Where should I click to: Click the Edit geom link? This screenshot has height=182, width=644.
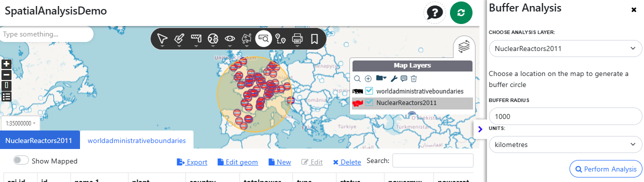pyautogui.click(x=237, y=162)
